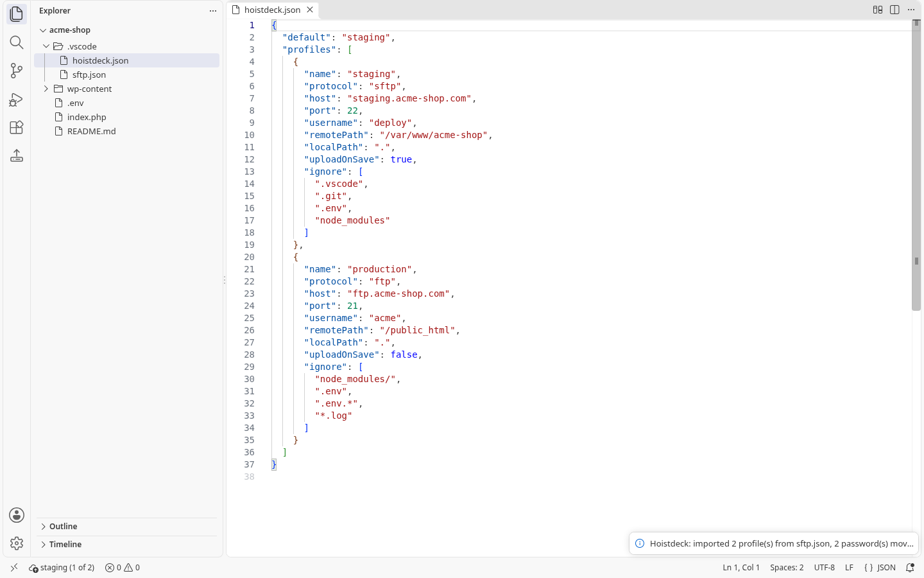Click the editor vertical scrollbar thumb
Screen dimensions: 924x578
(x=916, y=166)
